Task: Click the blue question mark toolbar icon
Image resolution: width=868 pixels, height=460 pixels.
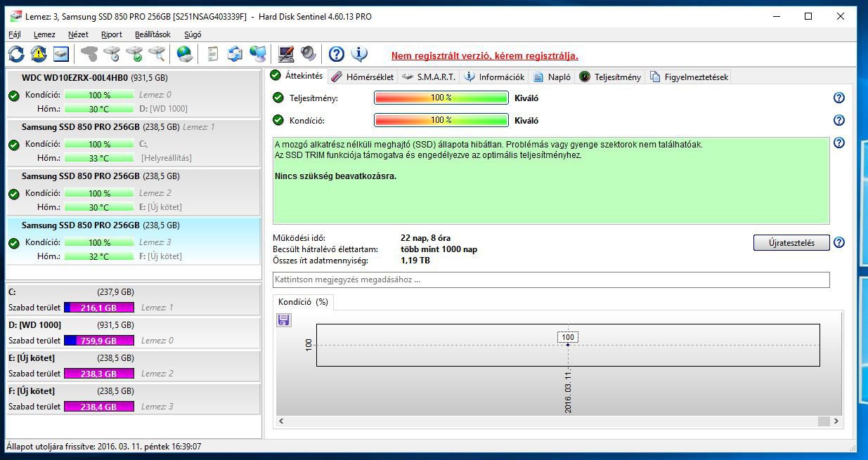Action: pos(337,53)
